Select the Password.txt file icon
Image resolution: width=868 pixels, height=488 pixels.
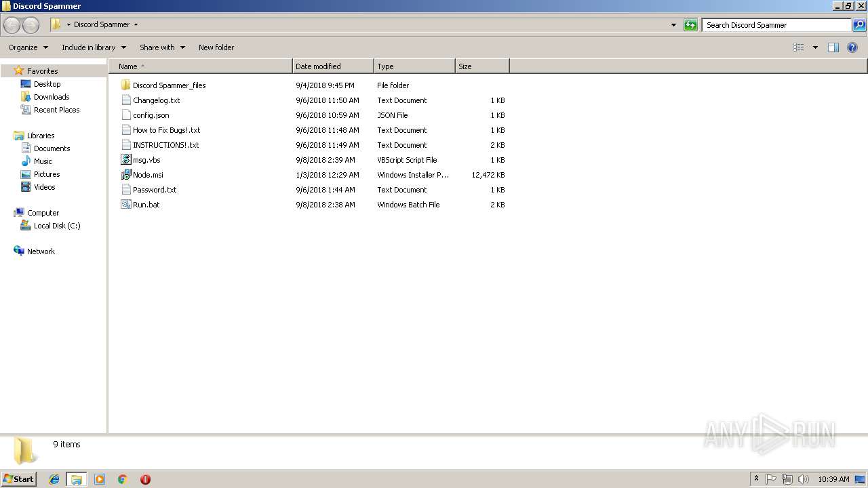125,190
